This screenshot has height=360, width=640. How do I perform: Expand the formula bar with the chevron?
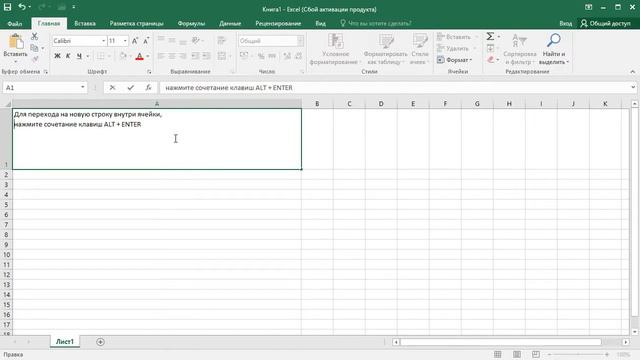point(633,87)
